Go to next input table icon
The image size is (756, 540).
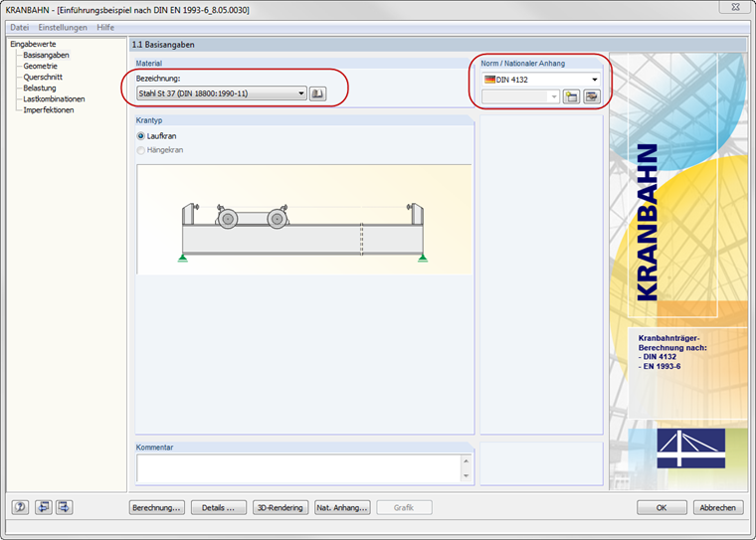[x=64, y=507]
